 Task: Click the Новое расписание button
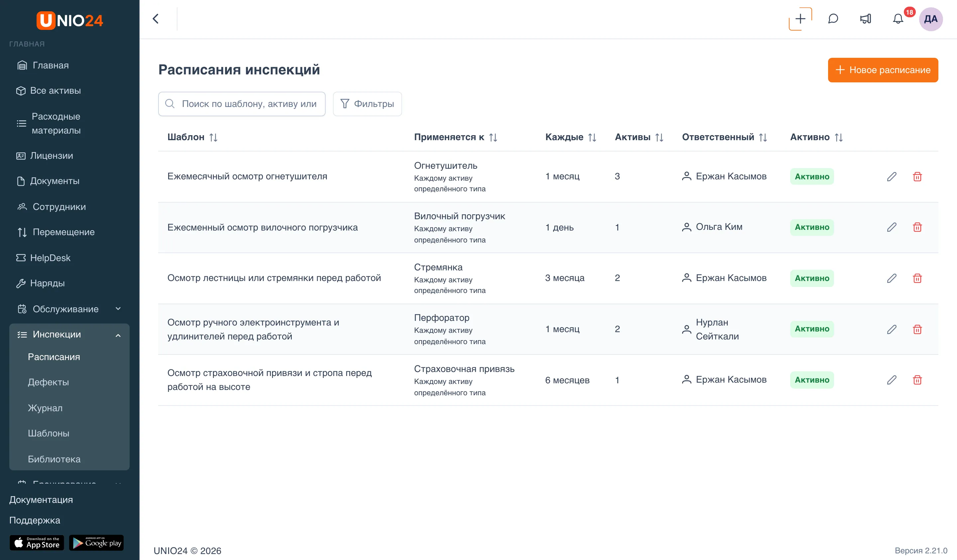883,70
